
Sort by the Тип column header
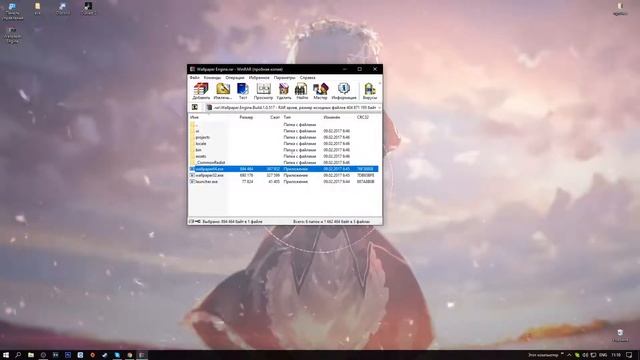[x=287, y=118]
